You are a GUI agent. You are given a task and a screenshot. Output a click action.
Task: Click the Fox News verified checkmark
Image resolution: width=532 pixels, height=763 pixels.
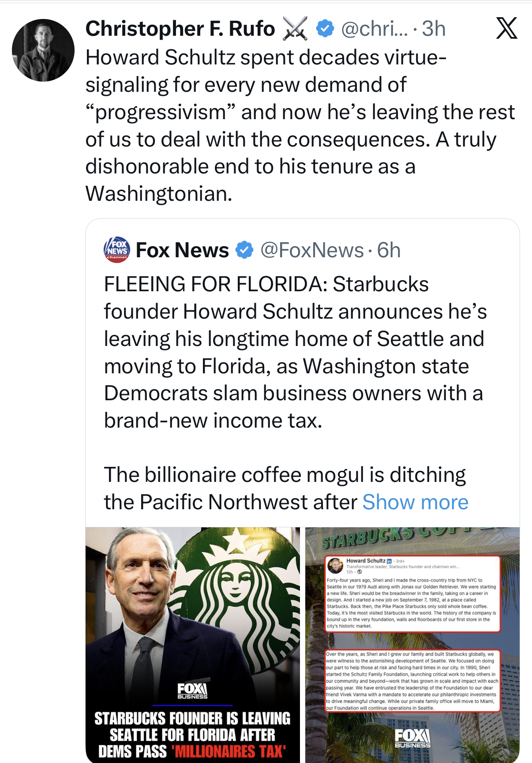click(x=244, y=250)
